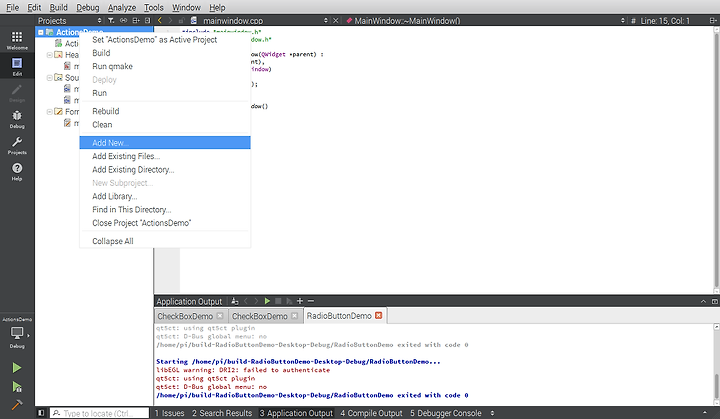Choose Run qmake in context menu
Viewport: 720px width, 419px height.
coord(165,66)
